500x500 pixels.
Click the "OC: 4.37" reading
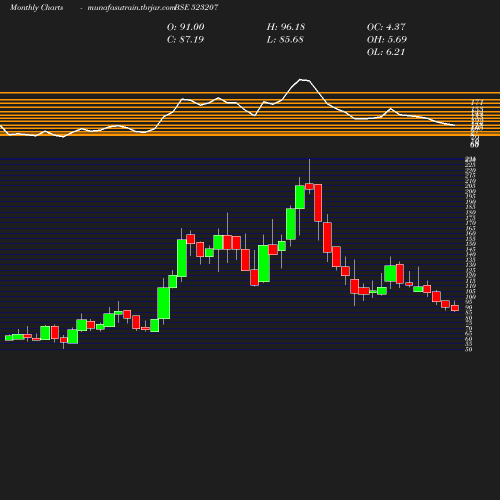click(386, 27)
